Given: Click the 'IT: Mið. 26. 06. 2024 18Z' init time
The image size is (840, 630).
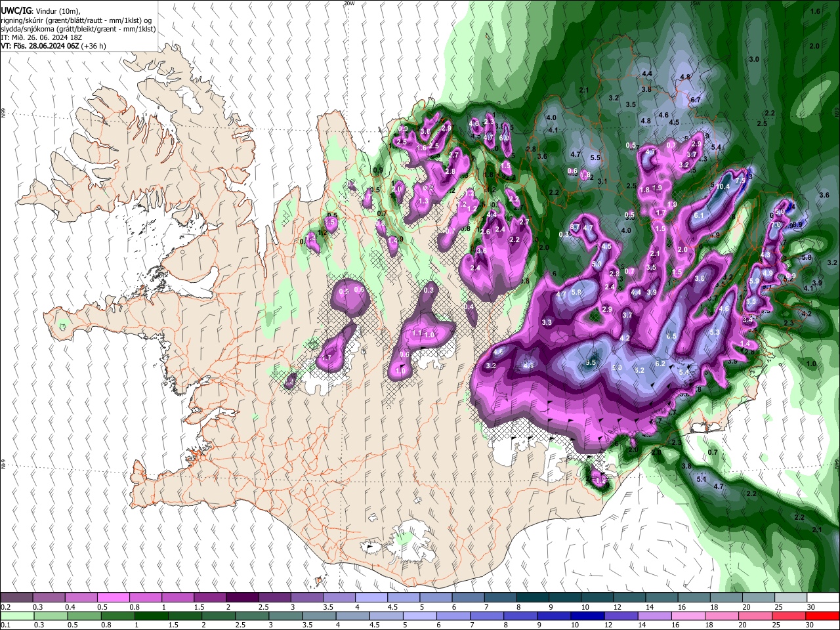Looking at the screenshot, I should [43, 37].
